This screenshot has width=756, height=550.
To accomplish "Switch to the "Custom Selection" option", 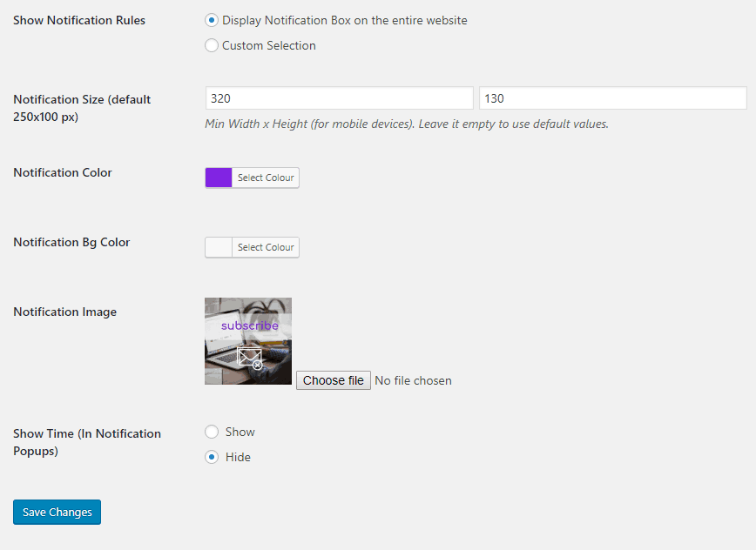I will (210, 45).
